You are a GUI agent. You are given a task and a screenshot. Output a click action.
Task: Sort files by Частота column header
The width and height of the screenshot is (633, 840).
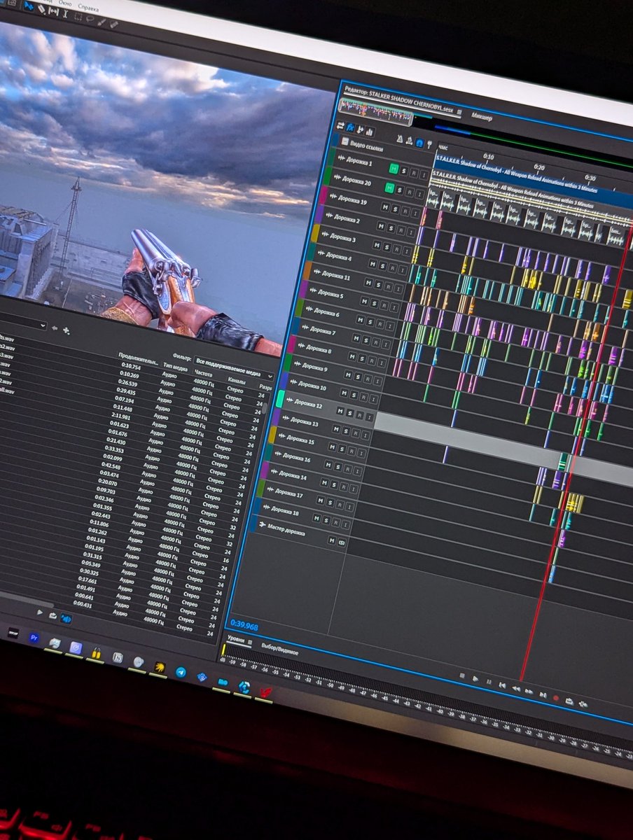click(203, 373)
